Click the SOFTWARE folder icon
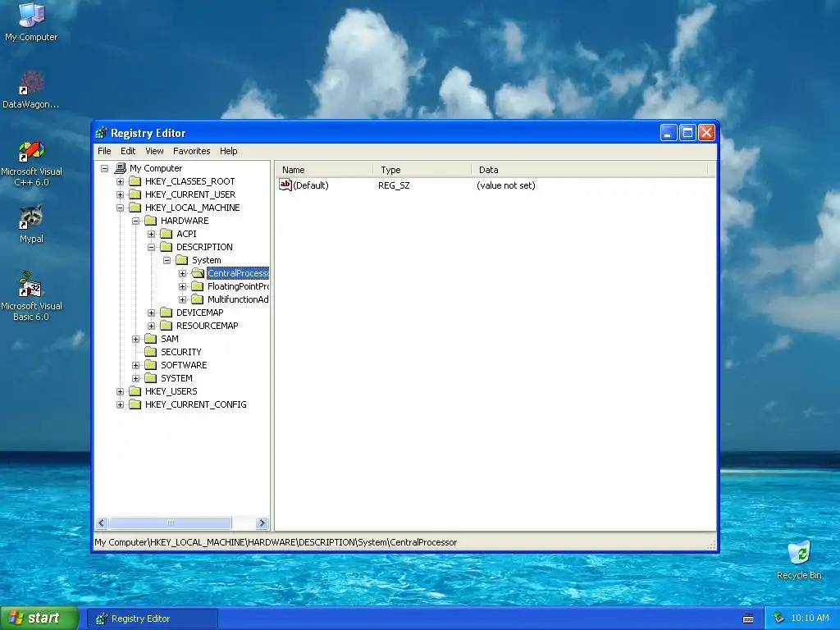 coord(151,365)
